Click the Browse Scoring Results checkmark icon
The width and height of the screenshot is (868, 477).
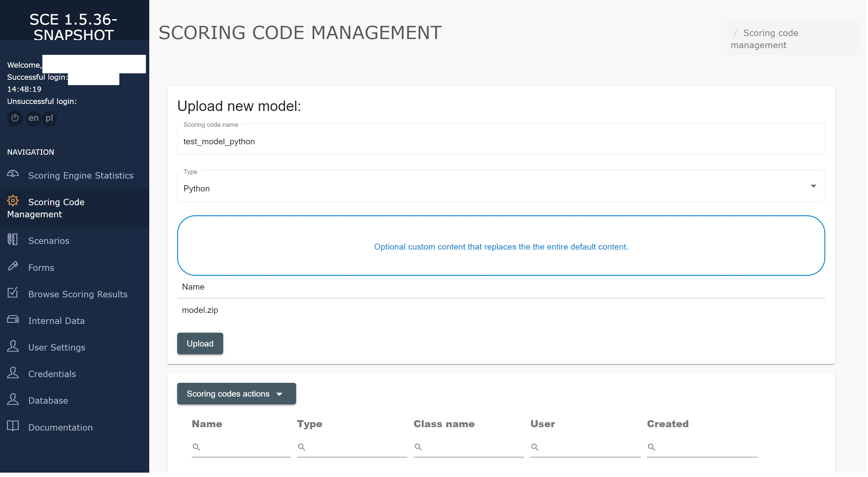[x=13, y=293]
